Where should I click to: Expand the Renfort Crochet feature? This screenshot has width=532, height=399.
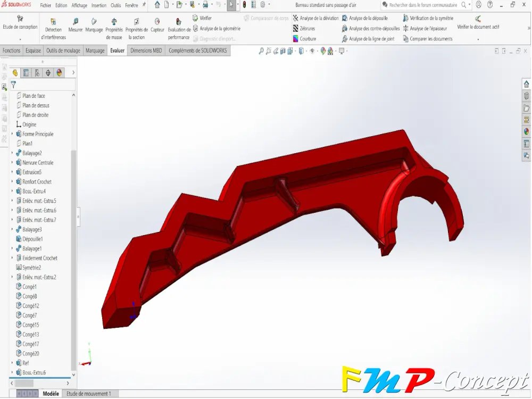[x=12, y=181]
